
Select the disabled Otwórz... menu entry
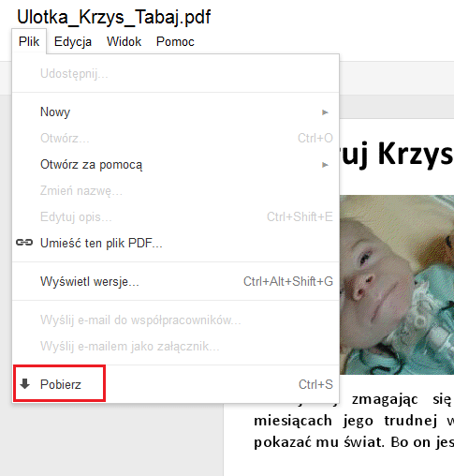click(175, 138)
